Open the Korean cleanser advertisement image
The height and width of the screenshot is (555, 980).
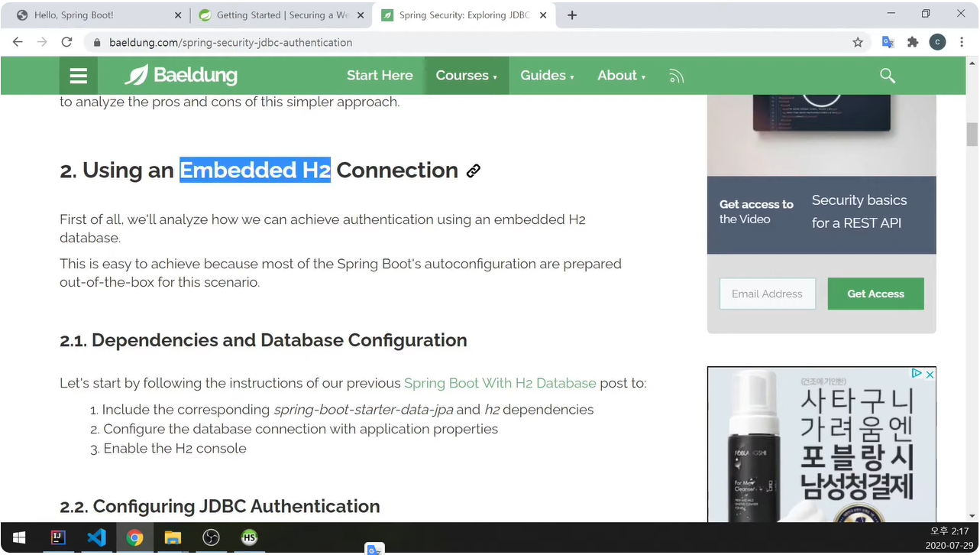tap(821, 444)
